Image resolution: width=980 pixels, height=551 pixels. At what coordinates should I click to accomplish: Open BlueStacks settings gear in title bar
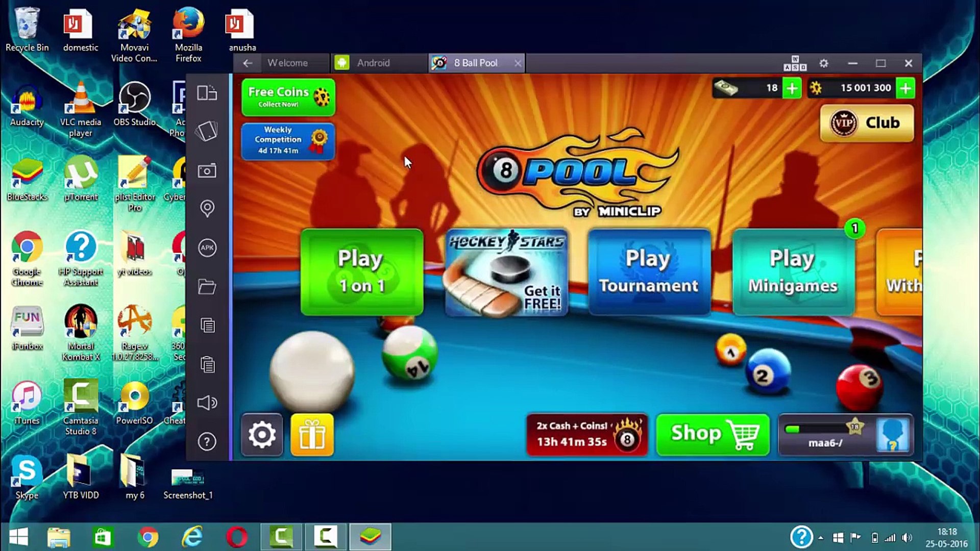click(823, 63)
